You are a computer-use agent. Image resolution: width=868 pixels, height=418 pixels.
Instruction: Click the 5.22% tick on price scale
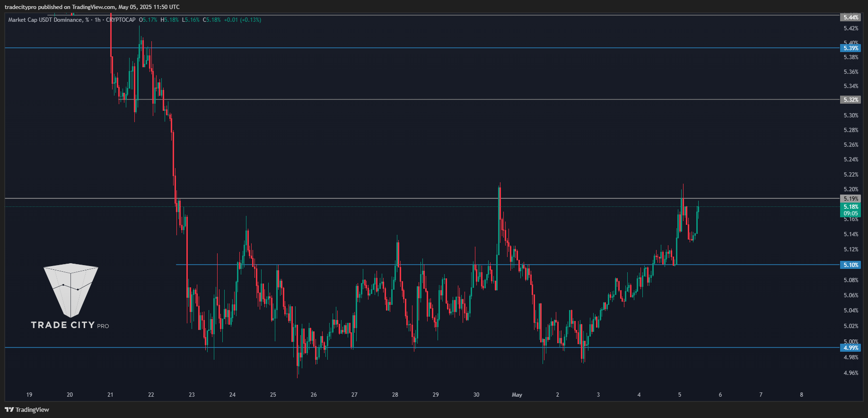point(850,175)
